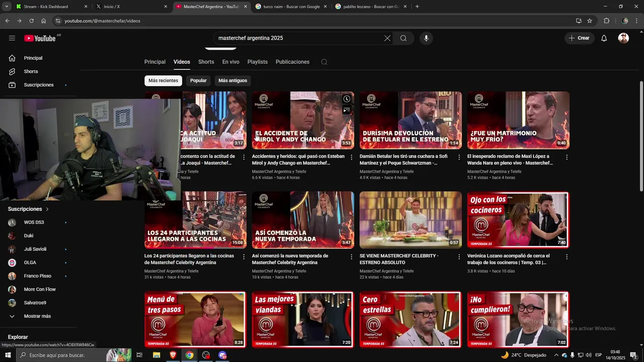Open Chrome from the taskbar

[x=189, y=355]
